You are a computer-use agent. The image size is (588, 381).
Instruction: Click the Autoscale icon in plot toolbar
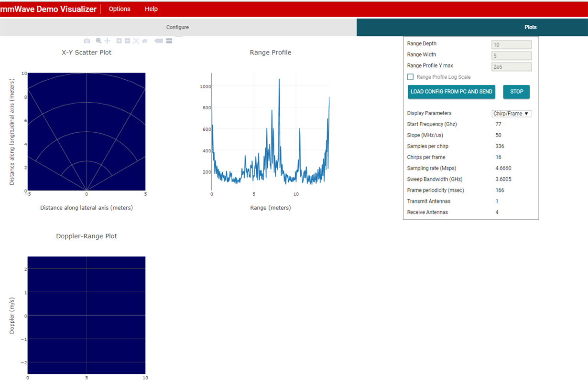136,41
